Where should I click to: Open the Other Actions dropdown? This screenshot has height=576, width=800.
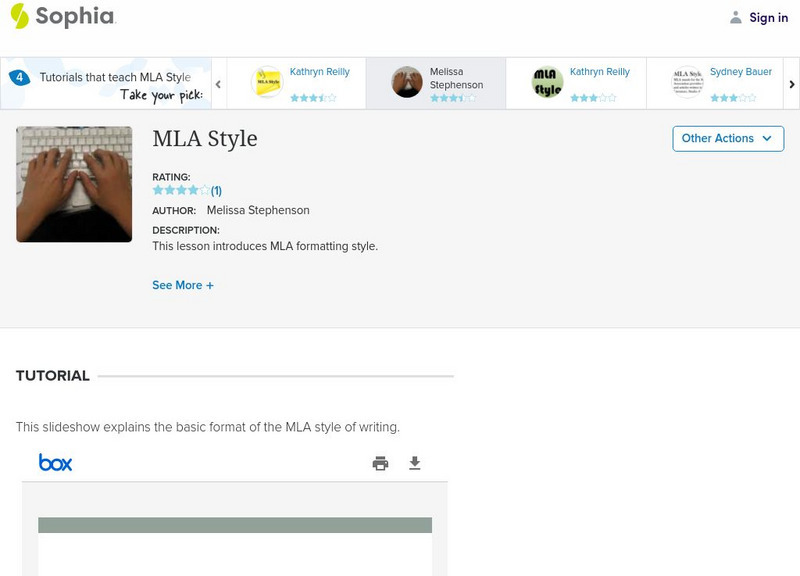point(727,138)
